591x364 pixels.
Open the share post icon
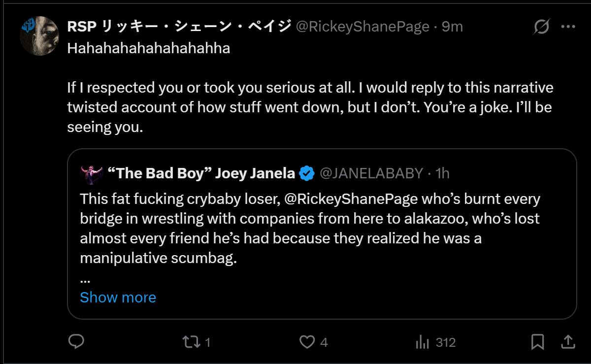[567, 342]
